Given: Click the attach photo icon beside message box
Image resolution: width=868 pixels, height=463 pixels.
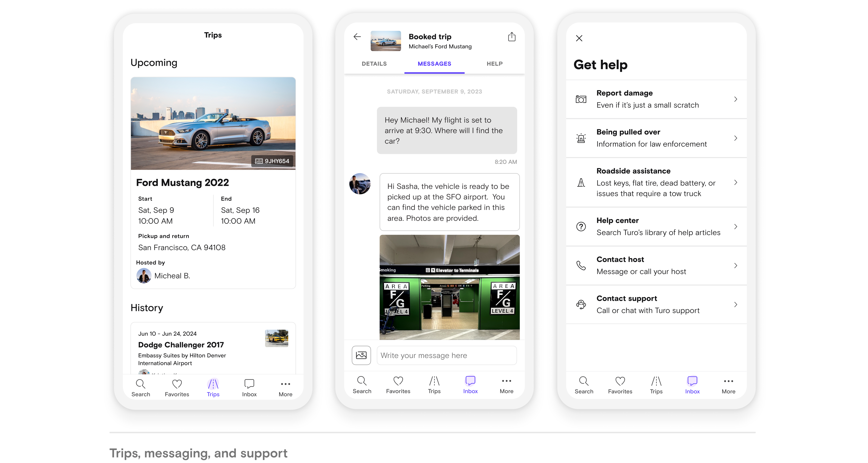Looking at the screenshot, I should tap(361, 355).
